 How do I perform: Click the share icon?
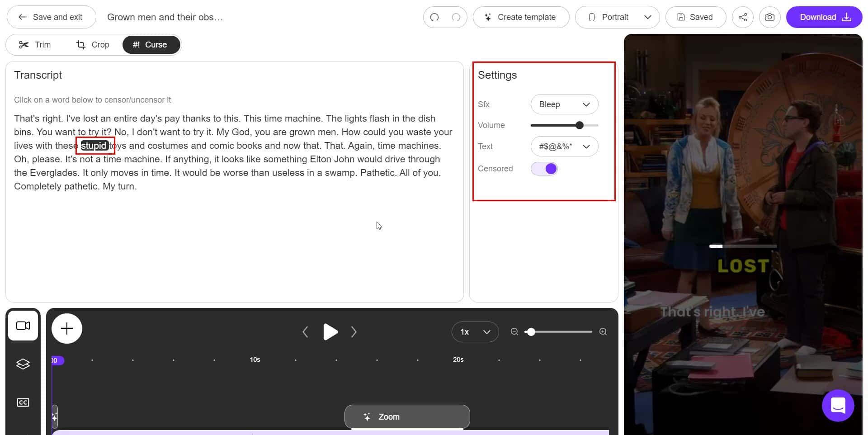pos(742,17)
